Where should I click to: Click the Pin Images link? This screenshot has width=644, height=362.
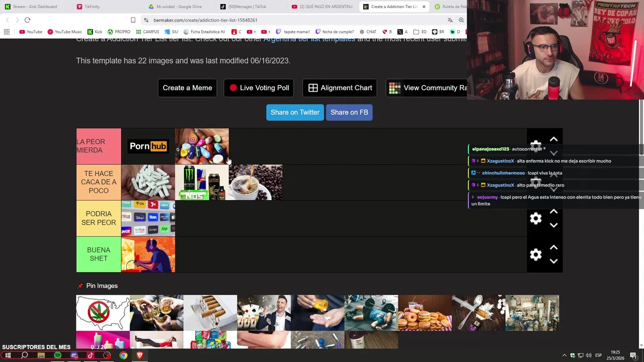(102, 286)
